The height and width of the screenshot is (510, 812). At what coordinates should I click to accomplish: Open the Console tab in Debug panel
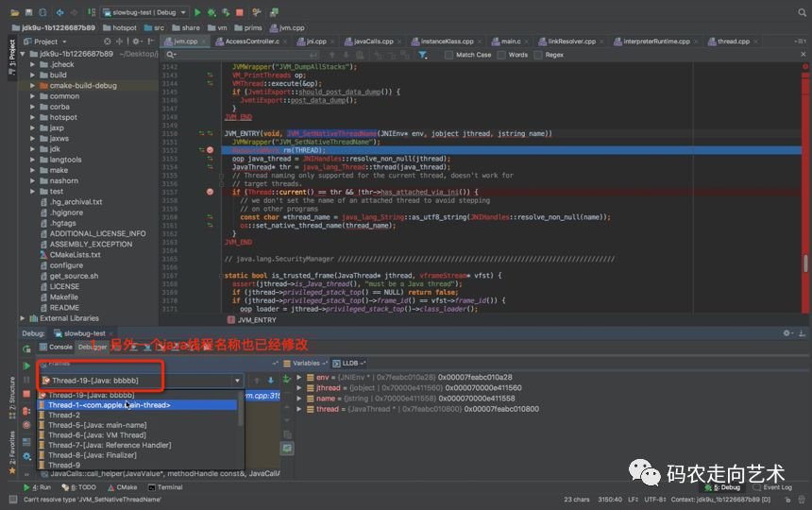click(56, 347)
